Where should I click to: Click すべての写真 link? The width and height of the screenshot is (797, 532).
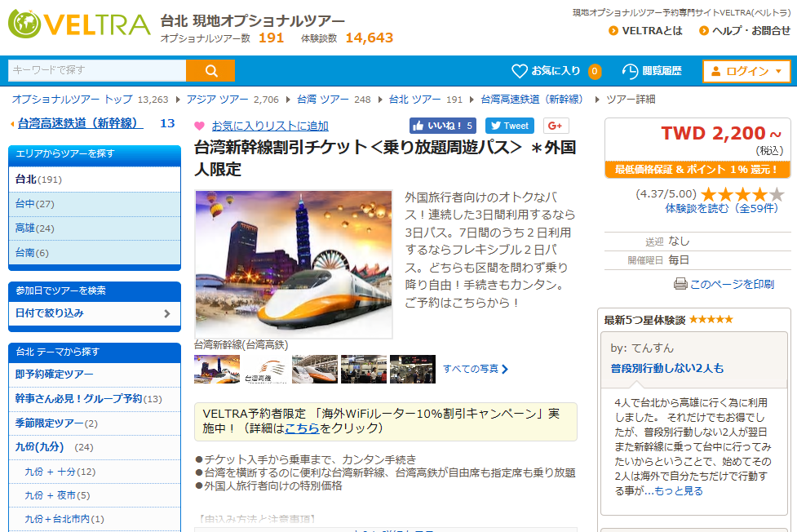pyautogui.click(x=471, y=369)
